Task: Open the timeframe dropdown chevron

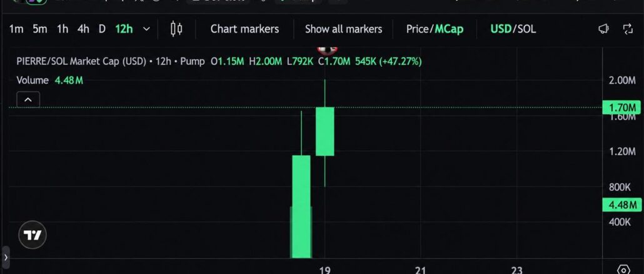Action: coord(146,29)
